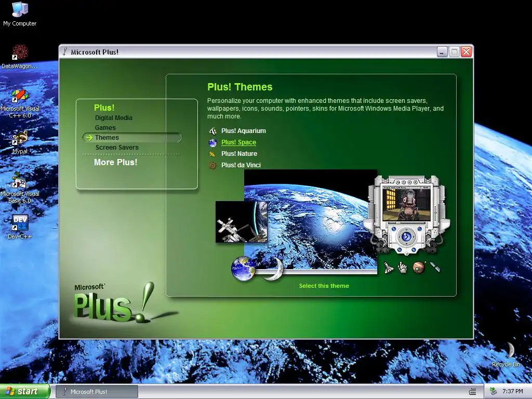The image size is (532, 399).
Task: Click the Plus! da Vinci gear icon
Action: tap(212, 165)
